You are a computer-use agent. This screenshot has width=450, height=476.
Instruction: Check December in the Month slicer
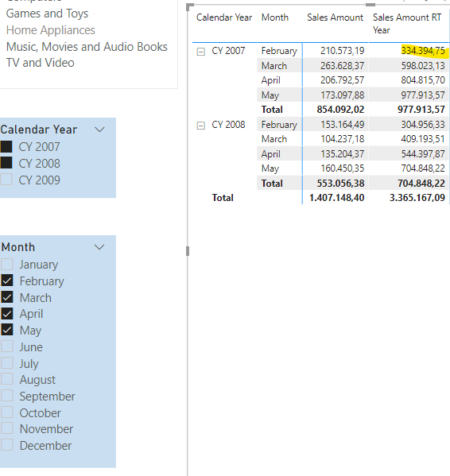(7, 445)
